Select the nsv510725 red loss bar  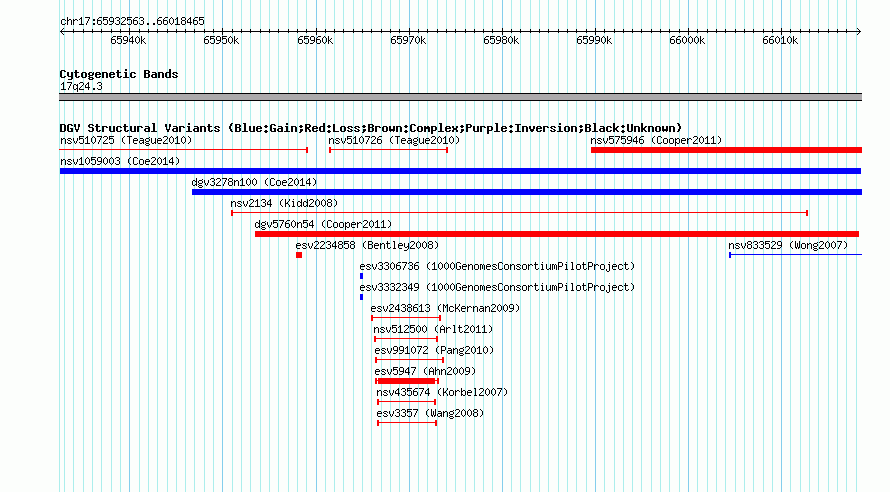(184, 150)
